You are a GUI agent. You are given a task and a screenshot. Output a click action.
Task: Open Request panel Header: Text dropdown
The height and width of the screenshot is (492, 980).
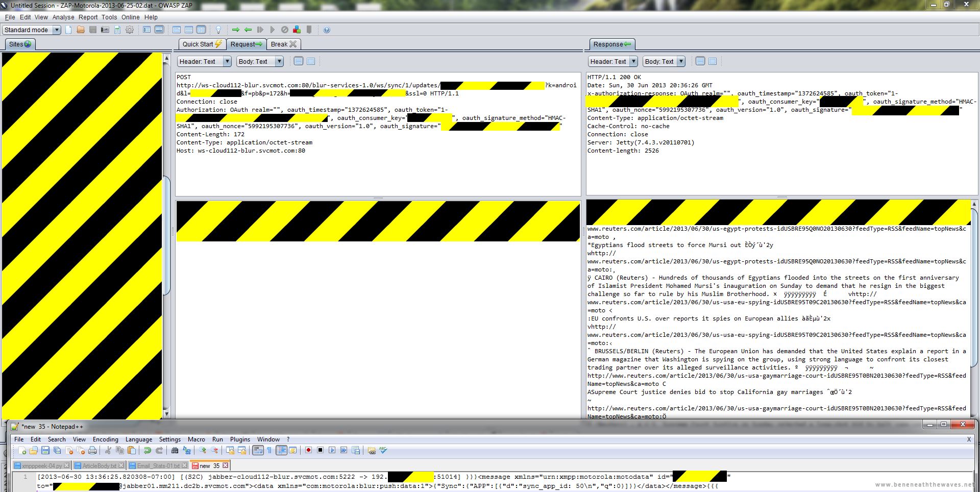click(204, 61)
